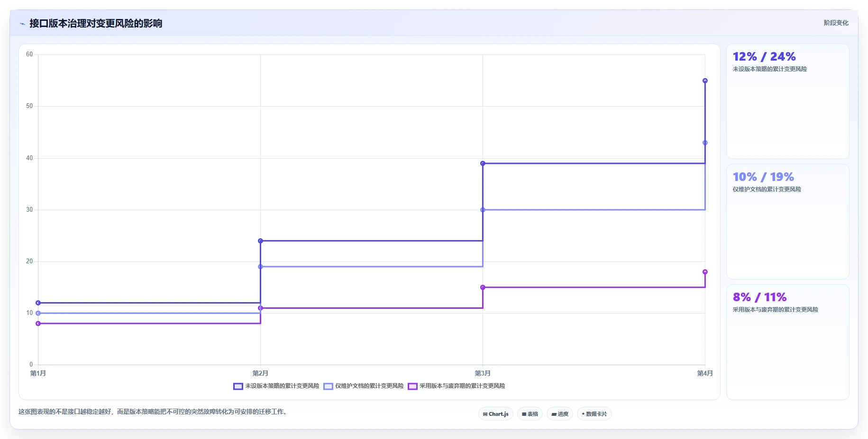Screen dimensions: 868x439
Task: Click the 第1月 axis label
Action: click(x=38, y=373)
